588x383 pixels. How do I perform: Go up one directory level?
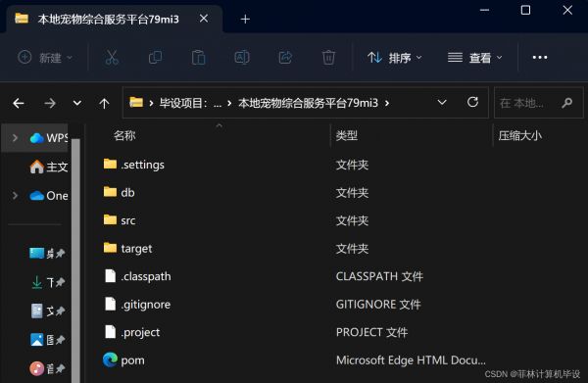point(104,103)
